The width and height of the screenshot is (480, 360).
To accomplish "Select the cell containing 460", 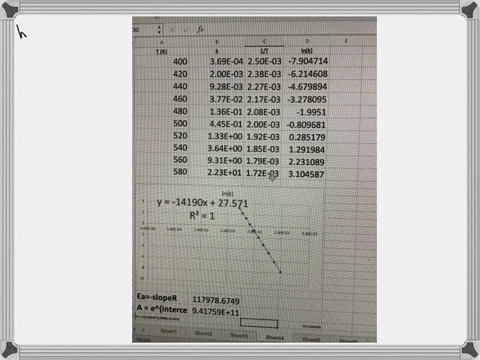I will (x=180, y=99).
